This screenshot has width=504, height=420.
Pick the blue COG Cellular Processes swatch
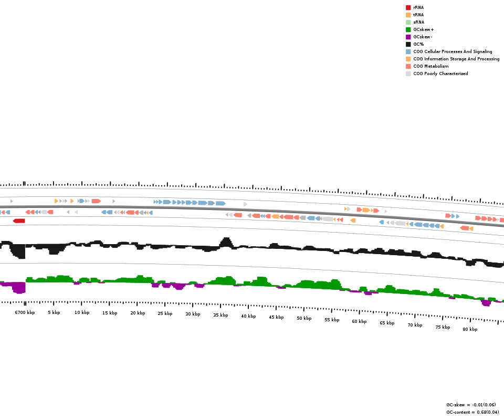click(408, 51)
